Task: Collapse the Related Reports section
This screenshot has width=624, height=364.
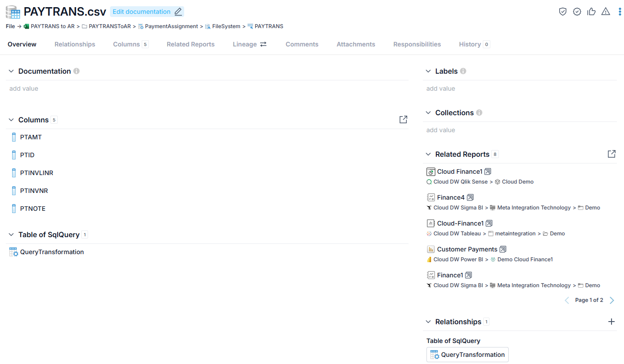Action: (428, 154)
